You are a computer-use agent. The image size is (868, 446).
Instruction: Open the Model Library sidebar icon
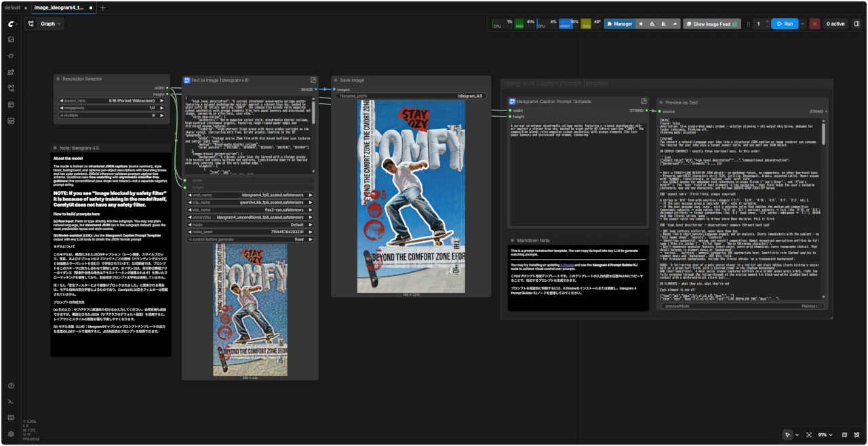click(11, 72)
